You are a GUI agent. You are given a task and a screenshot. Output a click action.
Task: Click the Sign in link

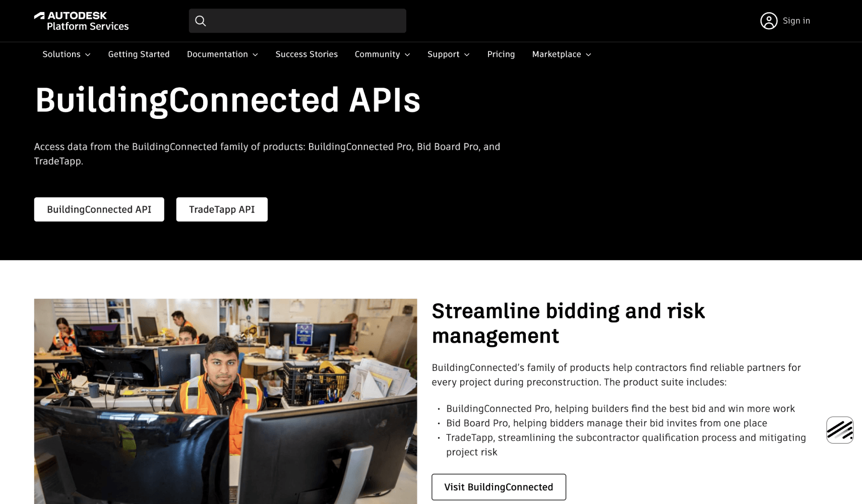[796, 21]
